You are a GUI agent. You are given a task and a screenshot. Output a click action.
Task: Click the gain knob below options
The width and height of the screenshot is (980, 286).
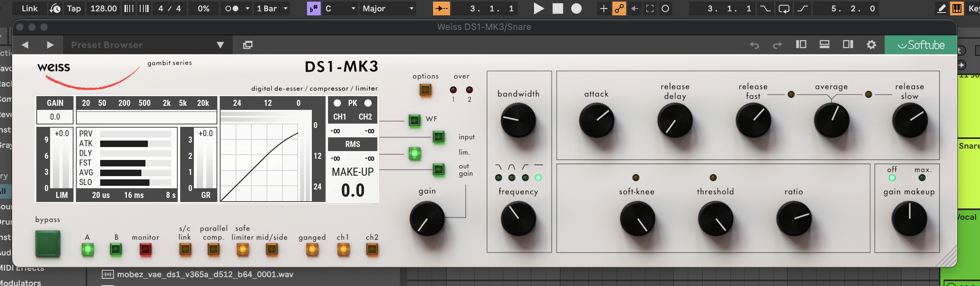coord(427,219)
